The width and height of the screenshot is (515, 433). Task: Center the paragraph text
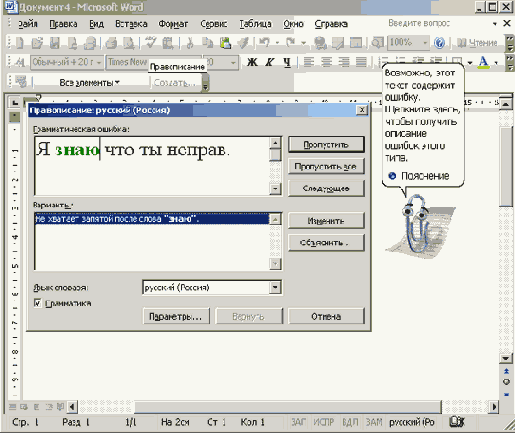pos(326,62)
